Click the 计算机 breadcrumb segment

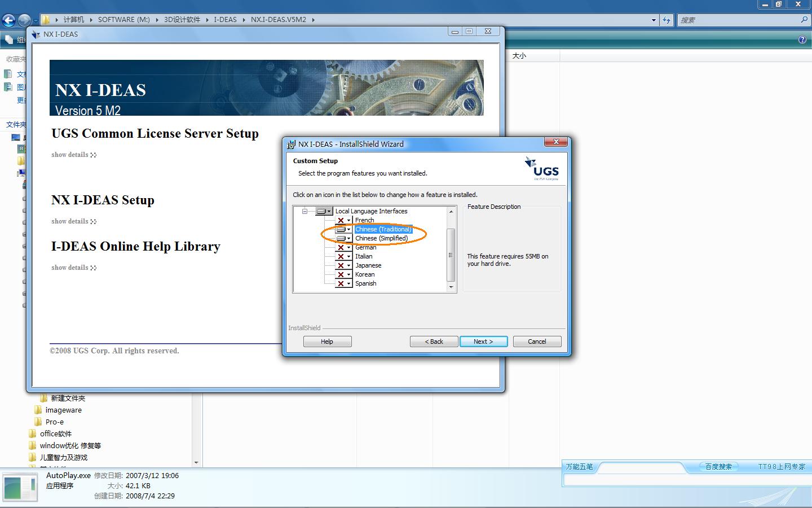point(74,19)
